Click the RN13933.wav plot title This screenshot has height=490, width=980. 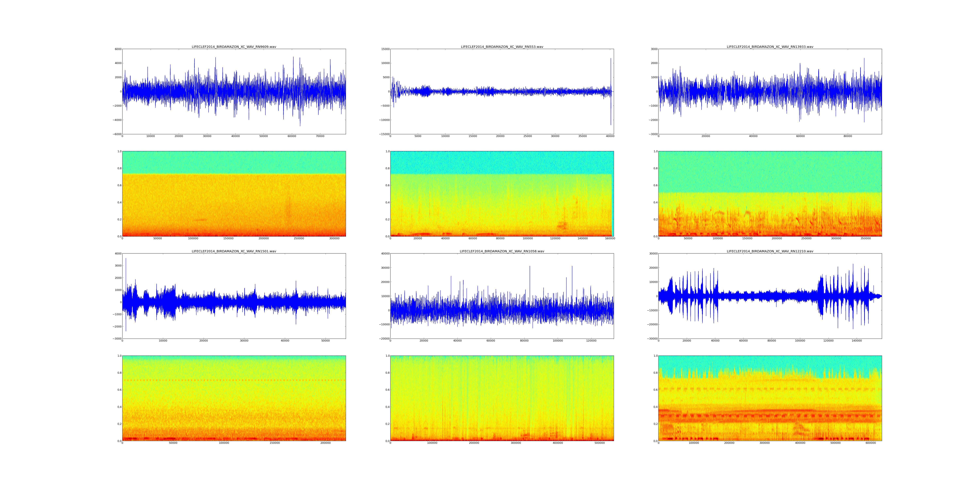pos(770,47)
